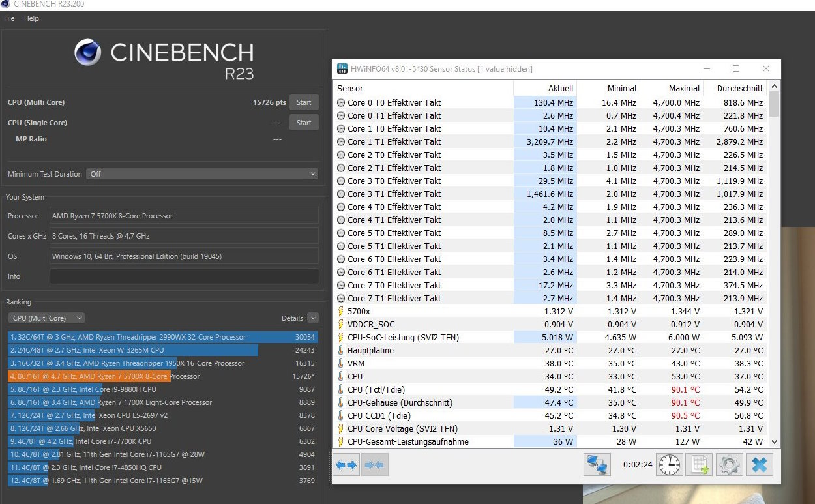Click the lightning icon beside CPU Core Voltage
815x504 pixels.
(340, 428)
